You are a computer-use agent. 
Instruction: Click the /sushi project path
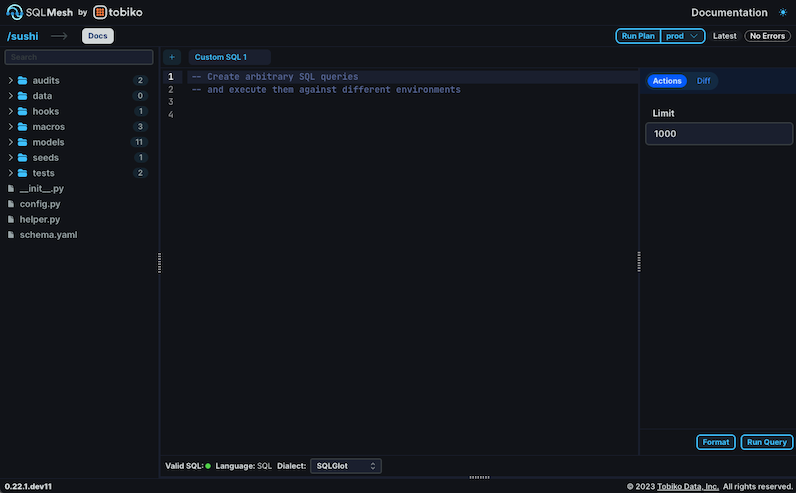(22, 36)
